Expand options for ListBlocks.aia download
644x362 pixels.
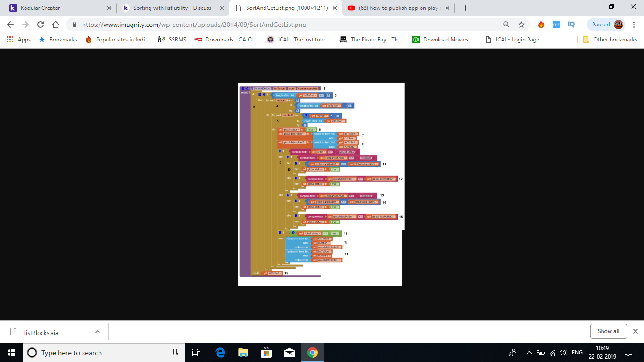(98, 332)
